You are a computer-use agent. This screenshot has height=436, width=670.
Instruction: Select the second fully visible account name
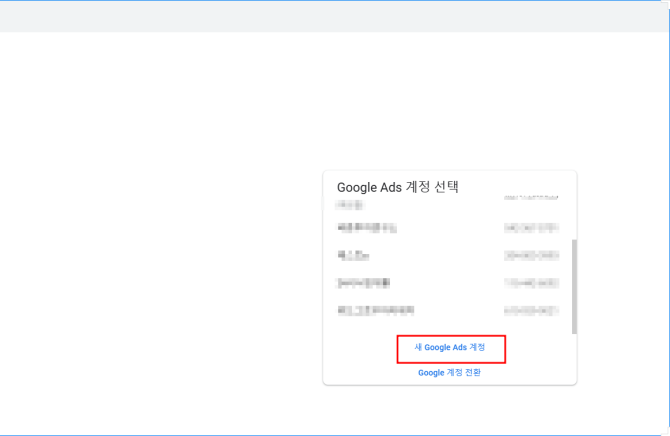(353, 256)
